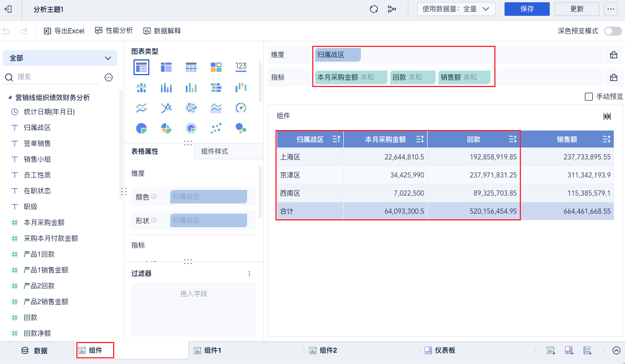The image size is (625, 364).
Task: Clear dimension fields with briefcase icon
Action: (614, 55)
